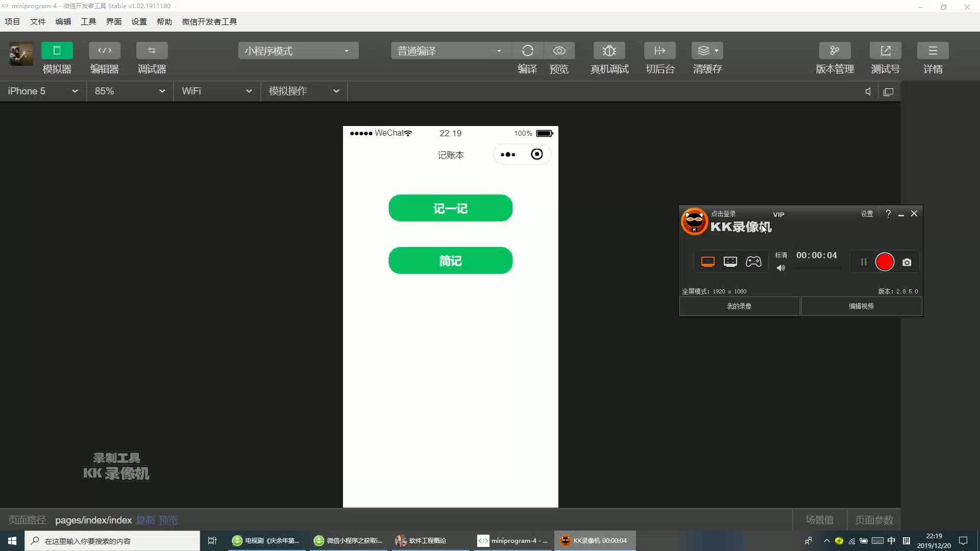980x551 pixels.
Task: Click the switch to background icon
Action: click(659, 51)
